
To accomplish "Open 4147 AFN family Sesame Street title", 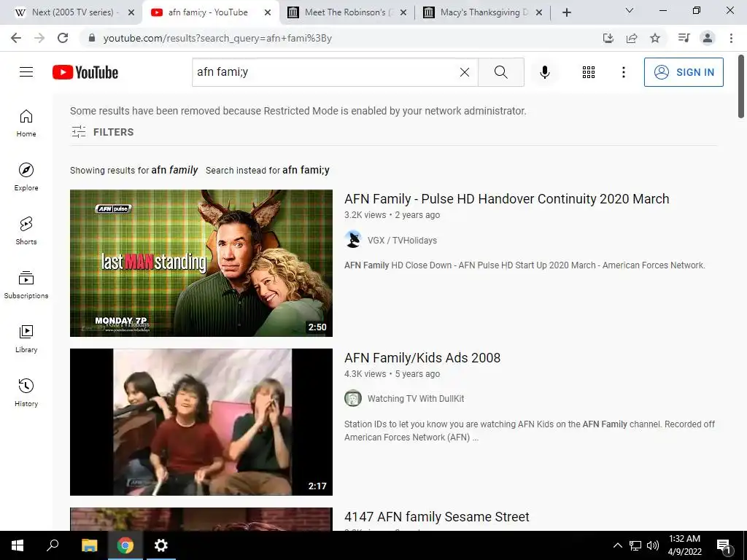I will coord(436,517).
